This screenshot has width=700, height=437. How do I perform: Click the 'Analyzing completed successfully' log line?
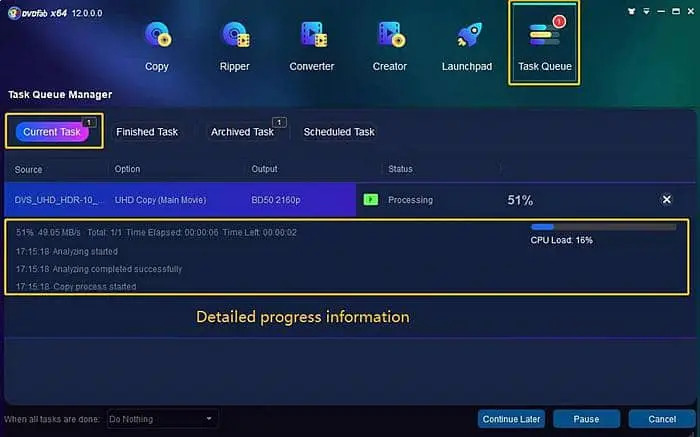[99, 269]
